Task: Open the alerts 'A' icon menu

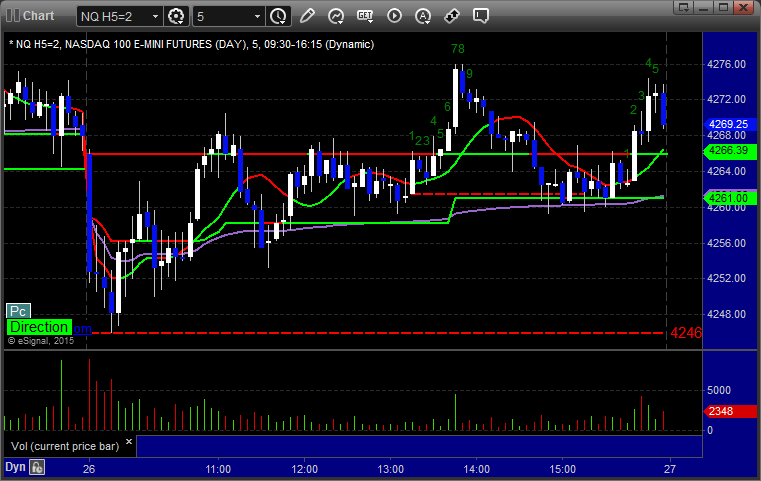Action: tap(423, 16)
